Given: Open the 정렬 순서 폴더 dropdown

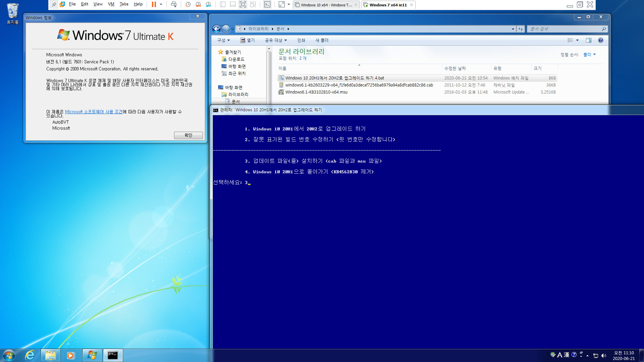Looking at the screenshot, I should [x=589, y=55].
